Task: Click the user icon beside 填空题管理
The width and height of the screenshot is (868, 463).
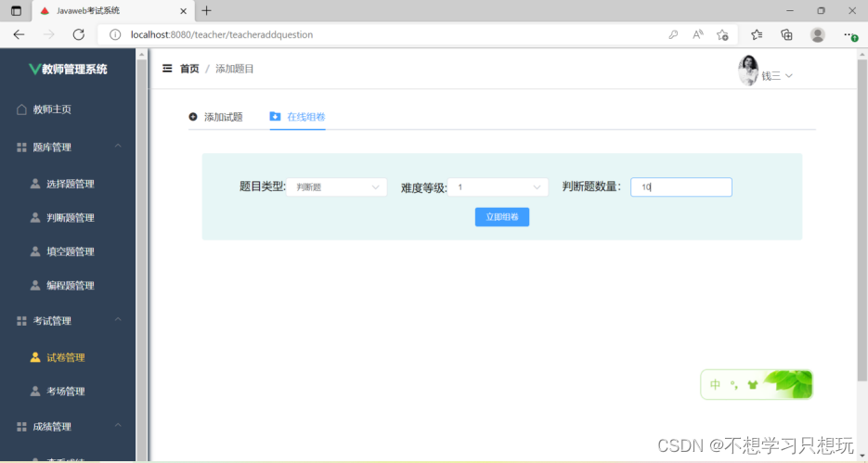Action: (x=35, y=251)
